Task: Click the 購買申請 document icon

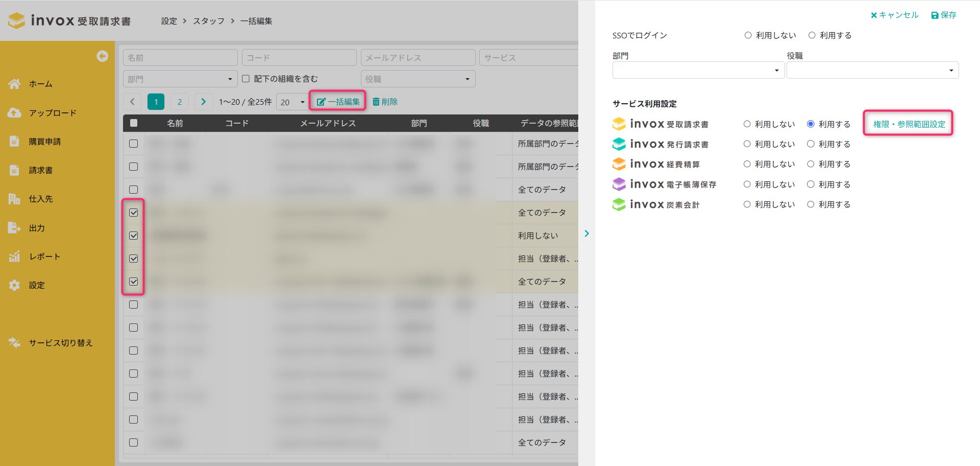Action: [14, 142]
